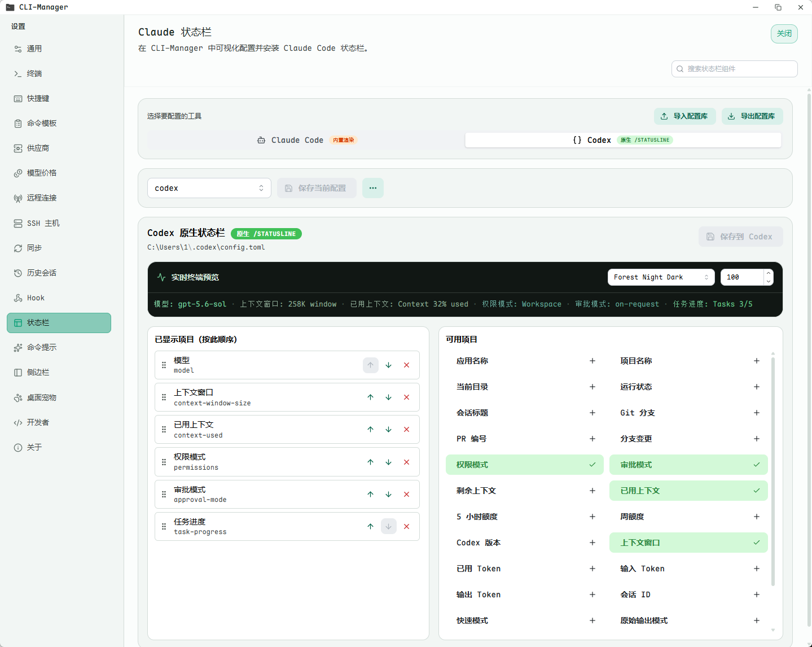Open 开发者 settings section
Screen dimensions: 812x647
tap(59, 422)
